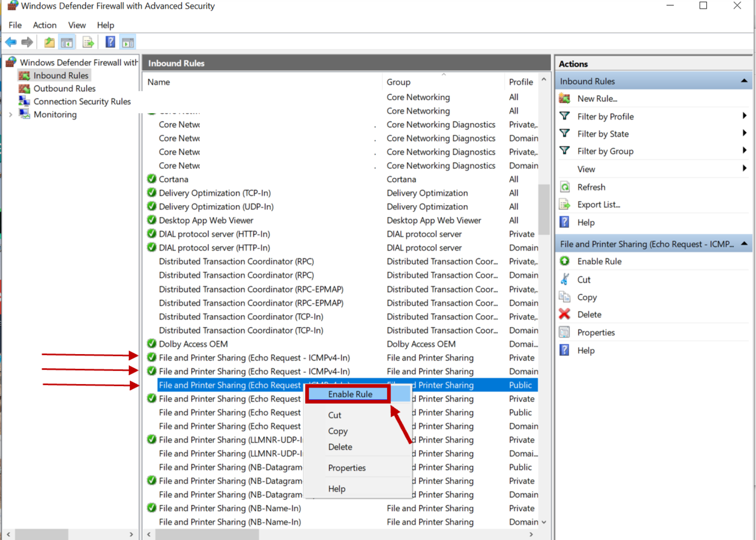Select Connection Security Rules in tree
The width and height of the screenshot is (756, 540).
pyautogui.click(x=82, y=101)
